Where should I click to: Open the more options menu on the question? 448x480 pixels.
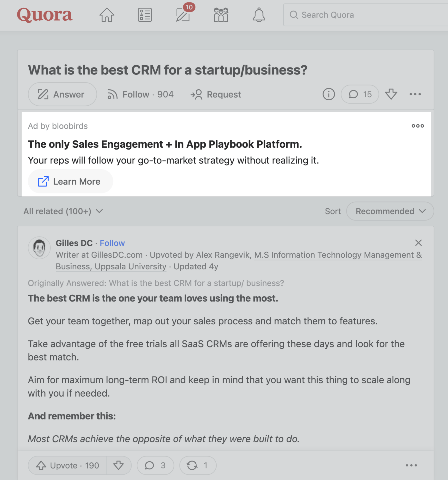pos(415,94)
